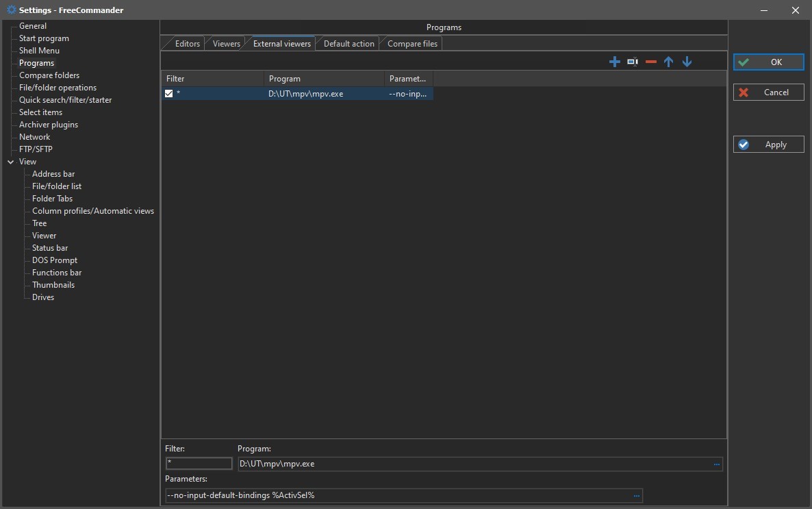This screenshot has height=509, width=812.
Task: Click the Program column header
Action: pos(324,79)
